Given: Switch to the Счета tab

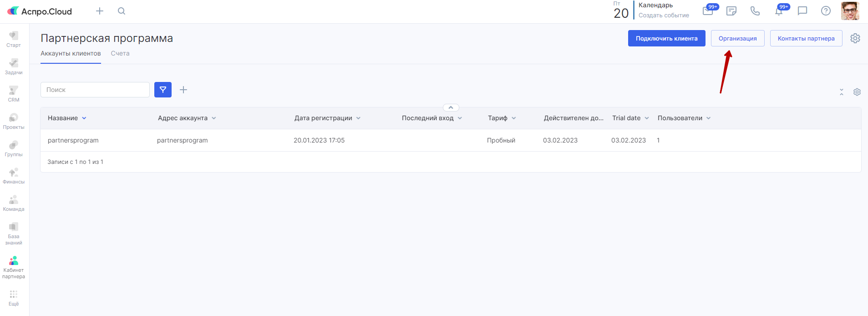Looking at the screenshot, I should (120, 53).
